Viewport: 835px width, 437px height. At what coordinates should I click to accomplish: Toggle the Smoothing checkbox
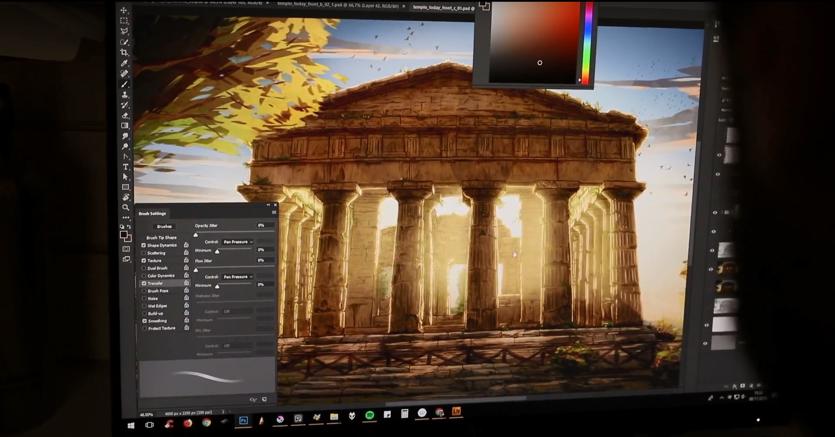click(x=144, y=321)
